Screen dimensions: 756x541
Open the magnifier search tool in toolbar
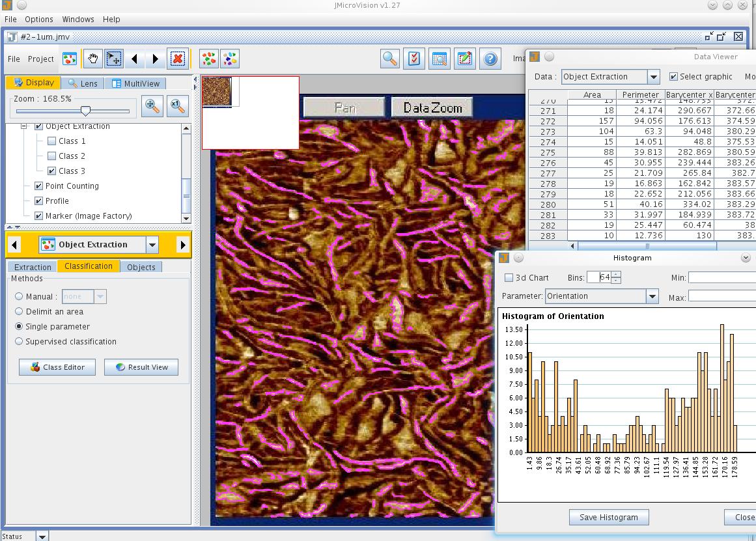tap(389, 59)
